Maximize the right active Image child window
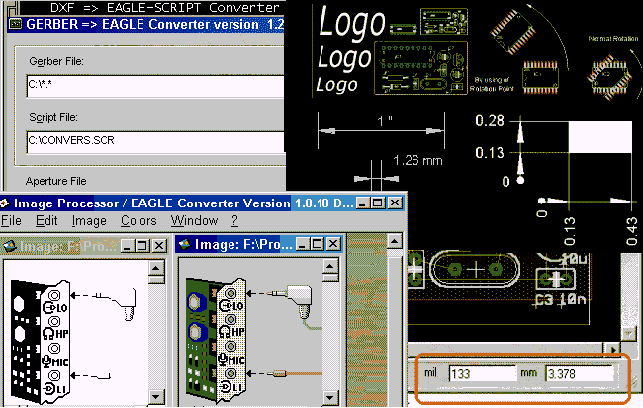The width and height of the screenshot is (643, 408). 317,244
